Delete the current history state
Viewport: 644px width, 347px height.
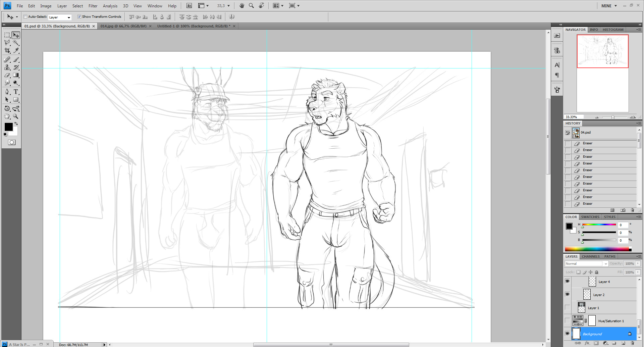pyautogui.click(x=632, y=210)
